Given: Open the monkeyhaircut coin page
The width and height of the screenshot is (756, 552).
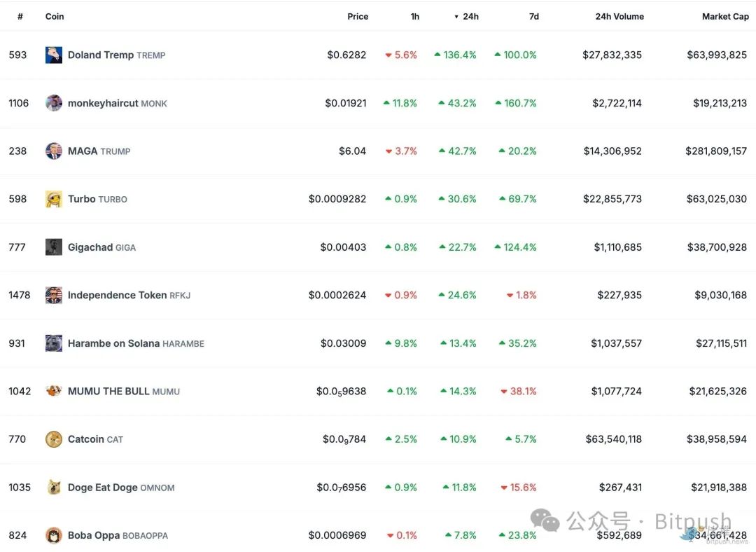Looking at the screenshot, I should click(103, 103).
